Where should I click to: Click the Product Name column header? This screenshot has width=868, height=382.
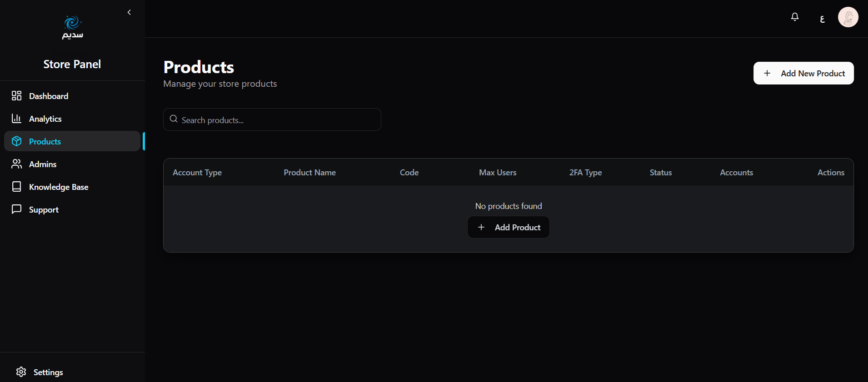309,173
